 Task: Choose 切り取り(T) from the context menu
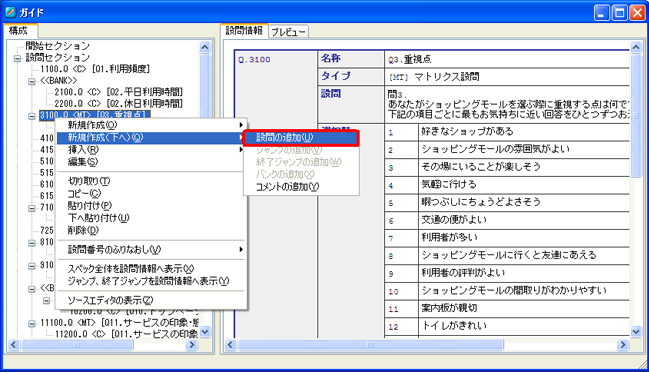151,181
